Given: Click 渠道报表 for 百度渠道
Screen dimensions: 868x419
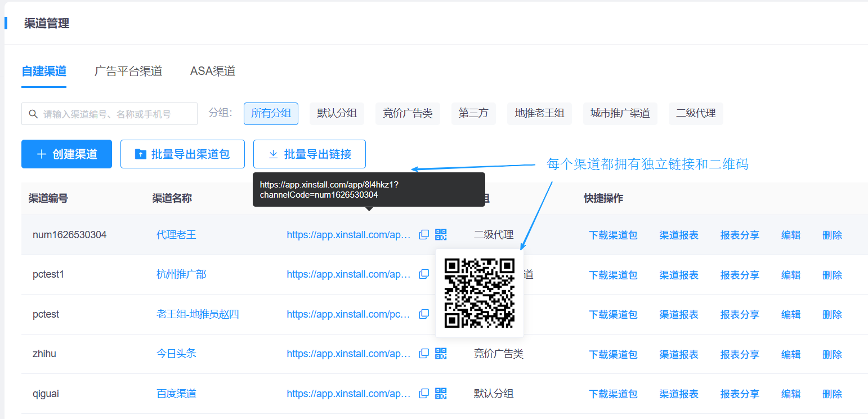Looking at the screenshot, I should 679,394.
